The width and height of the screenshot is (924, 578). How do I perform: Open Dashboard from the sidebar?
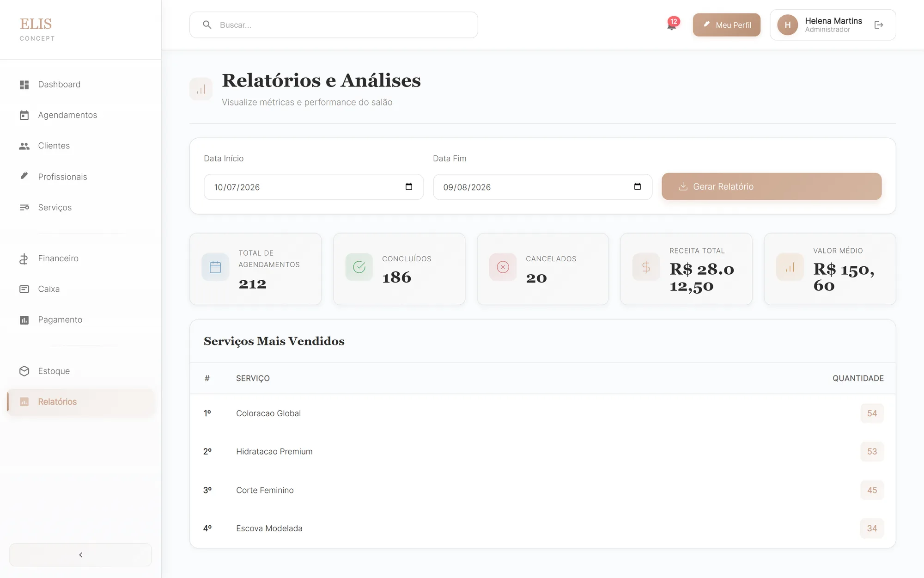tap(80, 85)
